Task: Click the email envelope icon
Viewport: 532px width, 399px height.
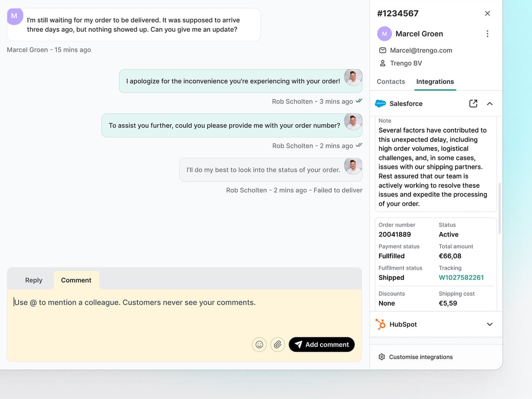Action: click(x=383, y=51)
